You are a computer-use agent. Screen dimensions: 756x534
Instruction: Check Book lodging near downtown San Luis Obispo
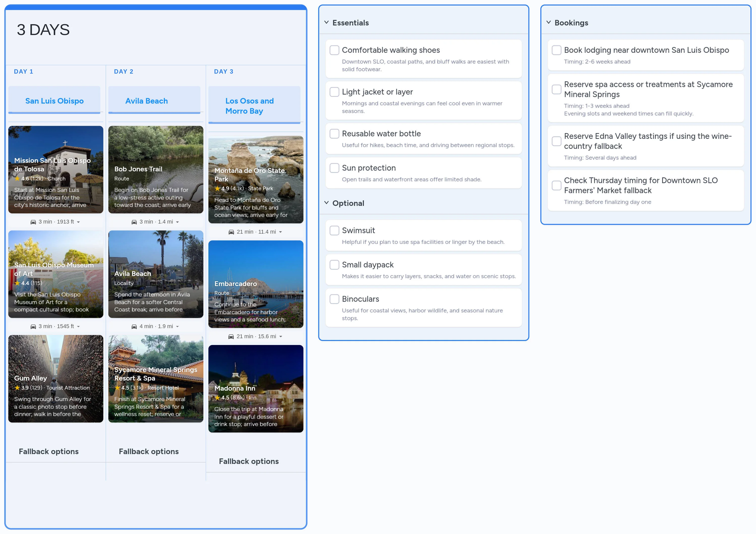coord(556,50)
